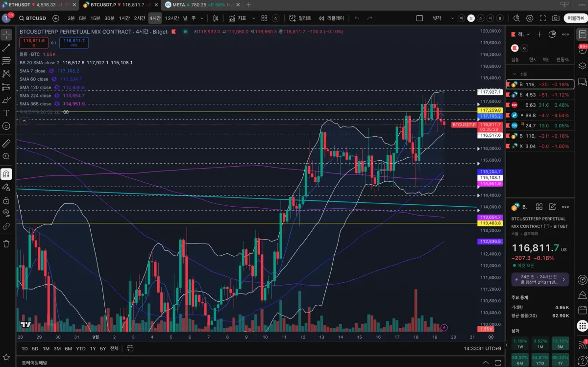Select the X row showing -1.00%

click(x=540, y=146)
